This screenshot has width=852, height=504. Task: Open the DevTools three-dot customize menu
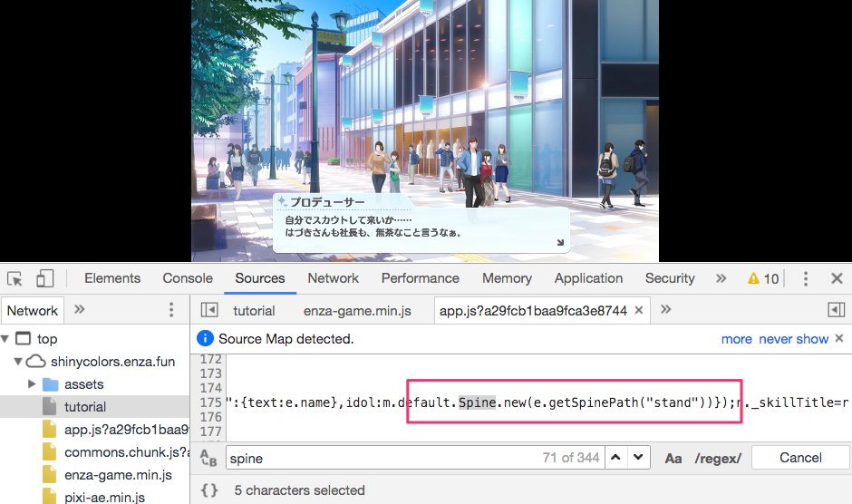click(805, 279)
